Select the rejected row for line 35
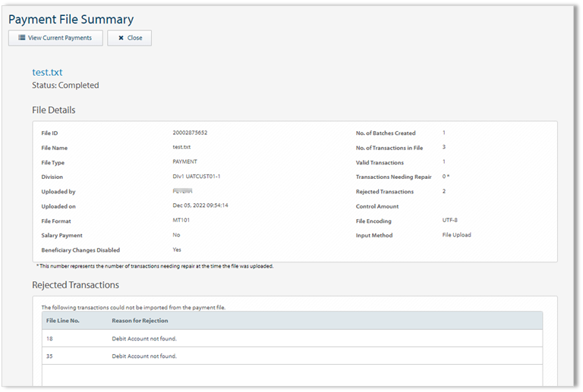 pos(292,356)
